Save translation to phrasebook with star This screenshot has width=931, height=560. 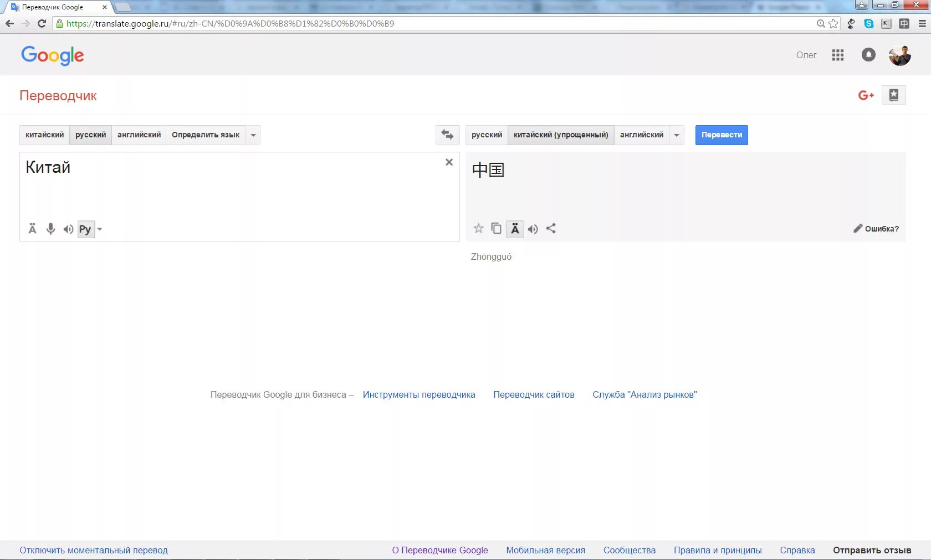pyautogui.click(x=479, y=228)
